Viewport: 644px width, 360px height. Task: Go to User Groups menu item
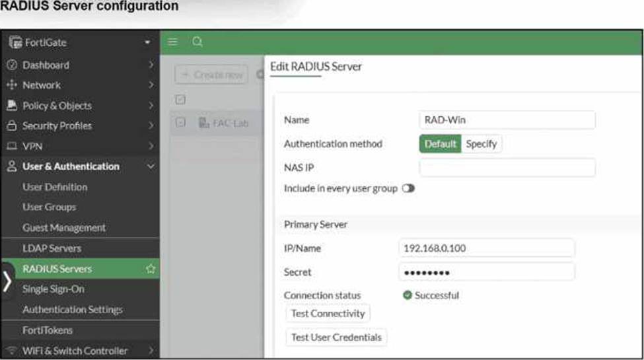(x=49, y=207)
